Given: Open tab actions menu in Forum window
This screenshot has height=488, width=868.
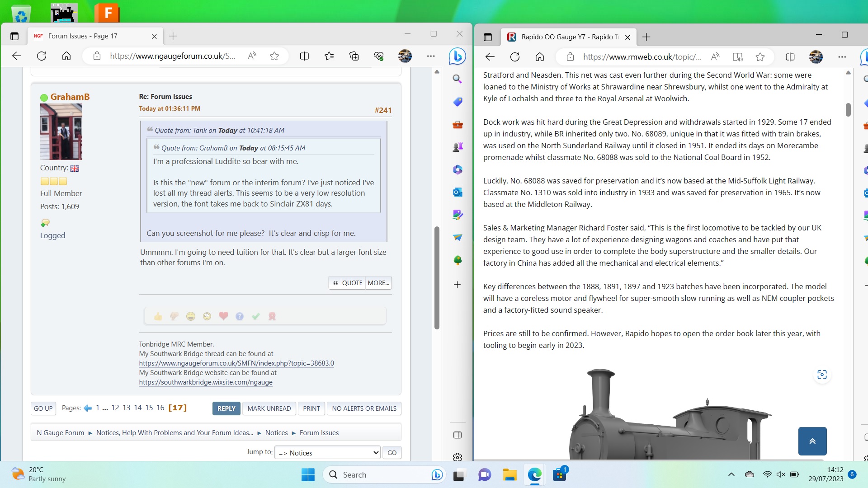Looking at the screenshot, I should (x=14, y=36).
